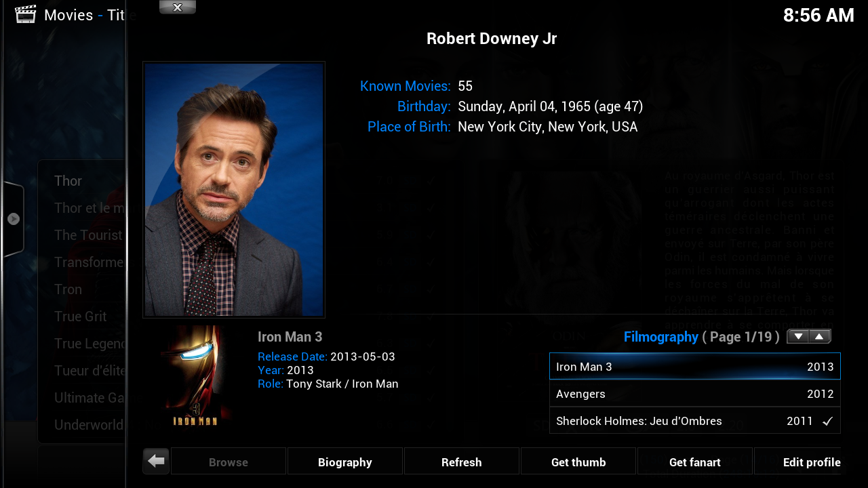Select Sherlock Holmes: Jeu d'Ombres row
This screenshot has width=868, height=488.
tap(695, 420)
